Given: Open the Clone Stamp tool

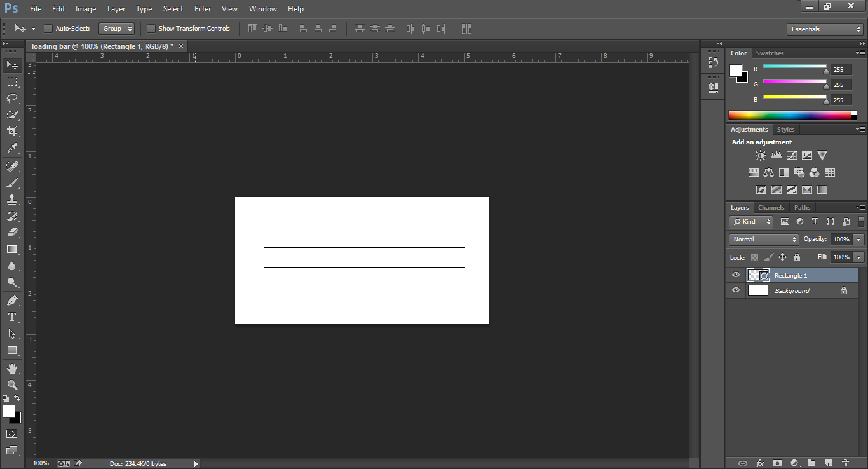Looking at the screenshot, I should [11, 200].
